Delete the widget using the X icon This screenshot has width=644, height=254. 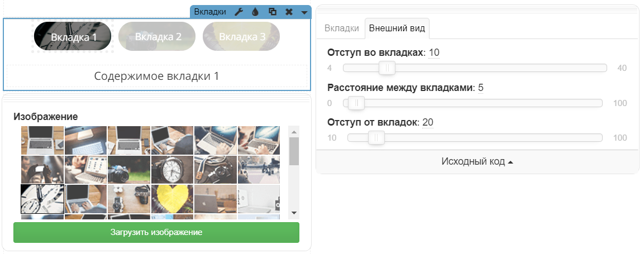(x=289, y=12)
